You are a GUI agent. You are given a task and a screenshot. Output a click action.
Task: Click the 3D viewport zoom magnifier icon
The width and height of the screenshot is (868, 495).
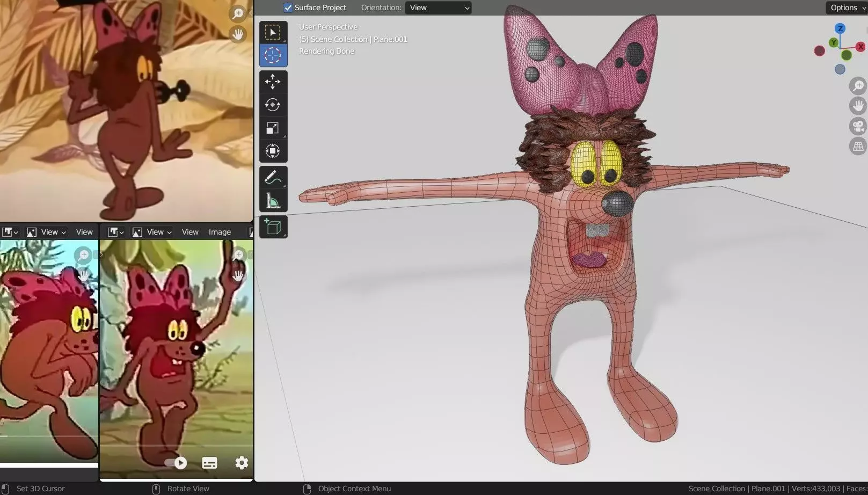pyautogui.click(x=858, y=85)
